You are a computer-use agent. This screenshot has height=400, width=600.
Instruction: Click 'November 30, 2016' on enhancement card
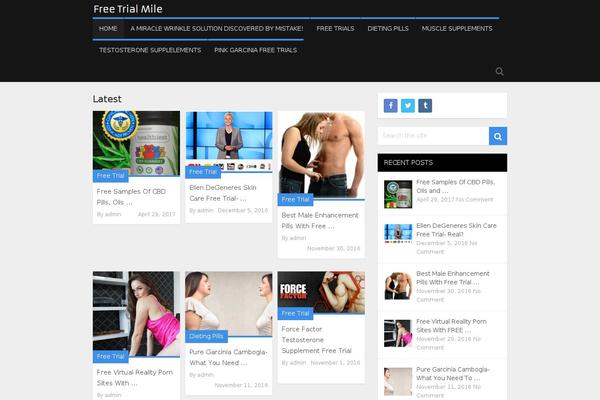[x=333, y=248]
